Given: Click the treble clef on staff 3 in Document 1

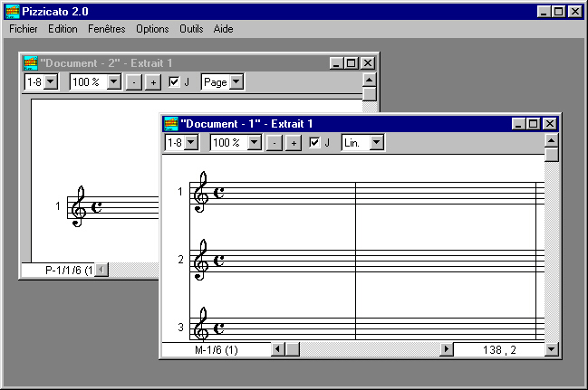Looking at the screenshot, I should pyautogui.click(x=201, y=325).
